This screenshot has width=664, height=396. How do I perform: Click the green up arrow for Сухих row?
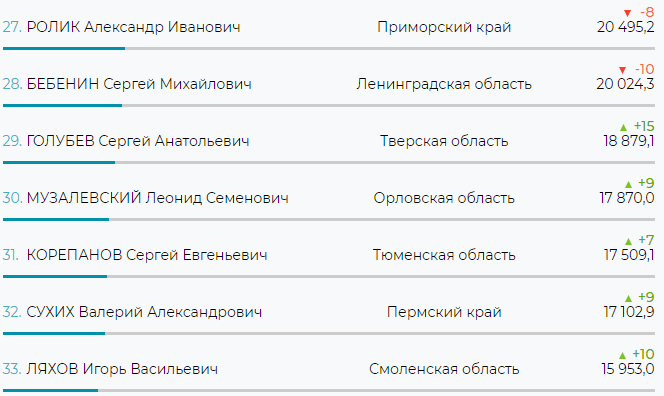[628, 298]
